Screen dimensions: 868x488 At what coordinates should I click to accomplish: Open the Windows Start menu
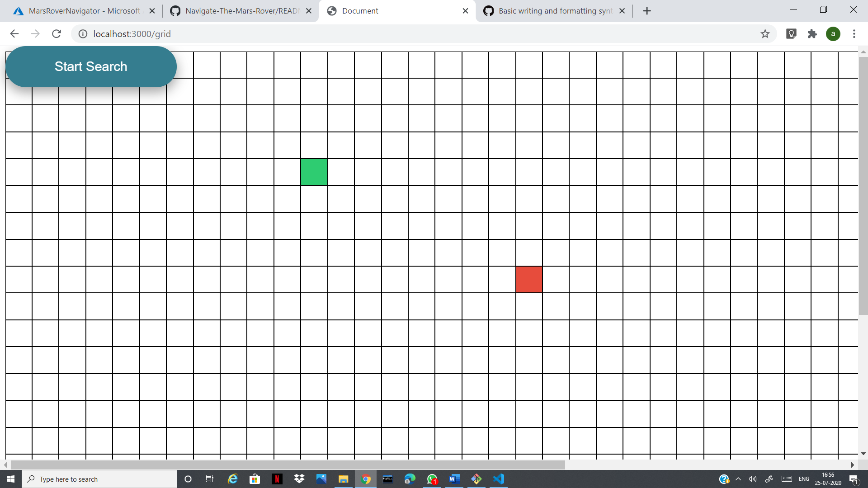point(9,479)
